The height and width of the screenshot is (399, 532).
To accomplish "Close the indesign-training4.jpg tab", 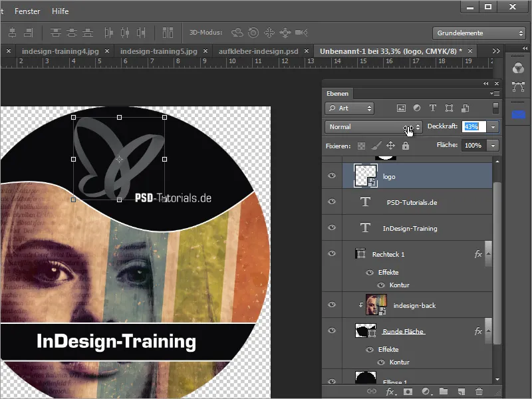I will [x=107, y=51].
